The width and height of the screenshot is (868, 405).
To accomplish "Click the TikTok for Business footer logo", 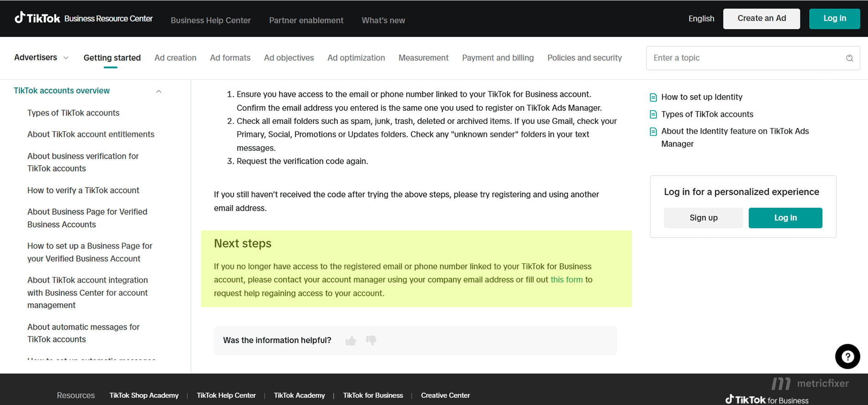I will click(x=767, y=400).
